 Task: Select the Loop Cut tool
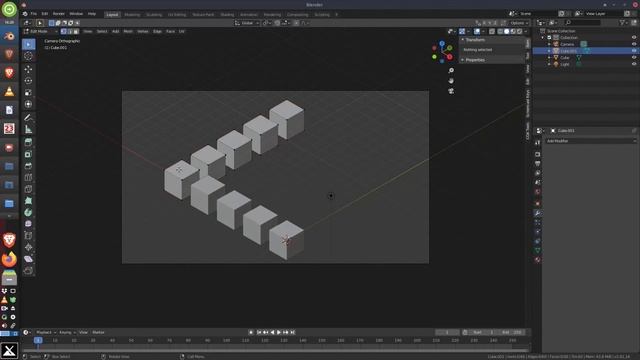click(28, 178)
